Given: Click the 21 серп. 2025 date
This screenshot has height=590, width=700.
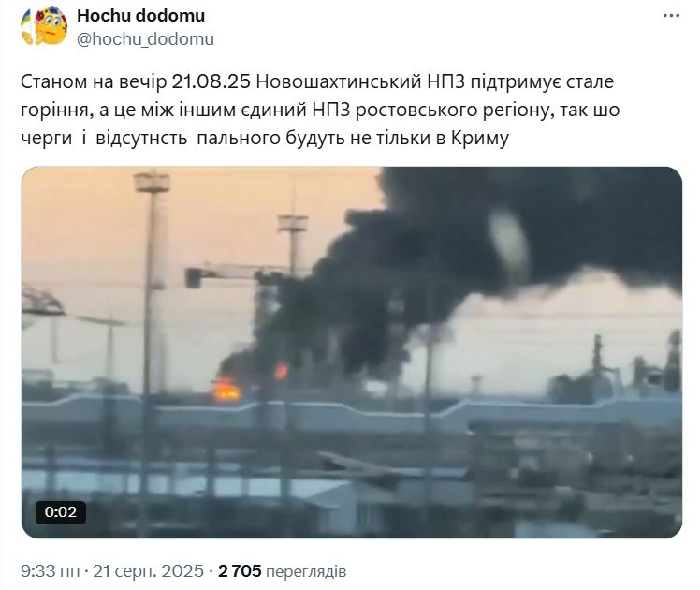Looking at the screenshot, I should [x=148, y=571].
